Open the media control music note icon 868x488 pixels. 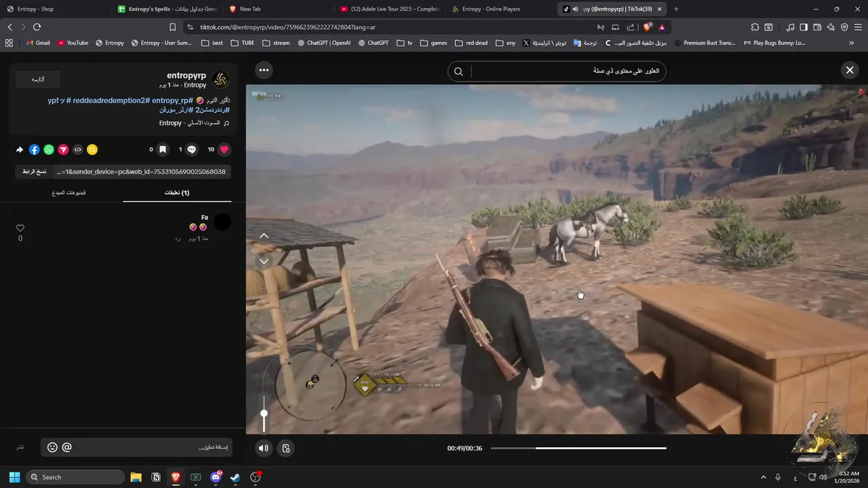pyautogui.click(x=790, y=27)
